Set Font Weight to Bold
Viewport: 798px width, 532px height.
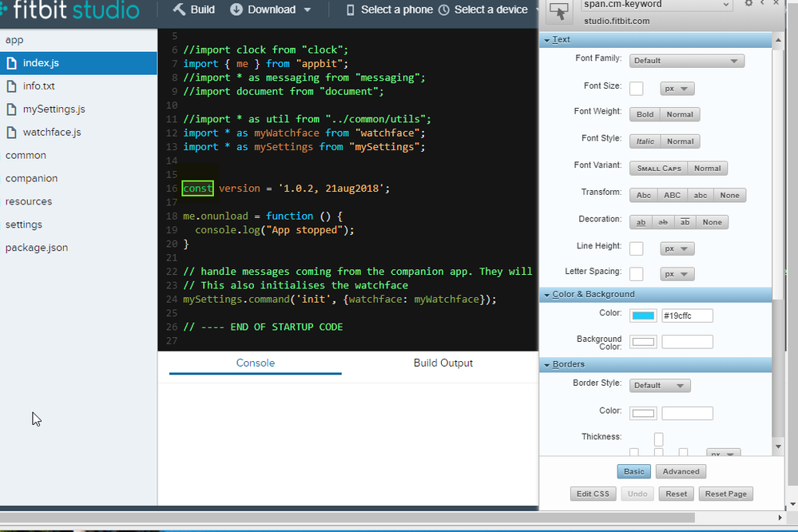[645, 114]
